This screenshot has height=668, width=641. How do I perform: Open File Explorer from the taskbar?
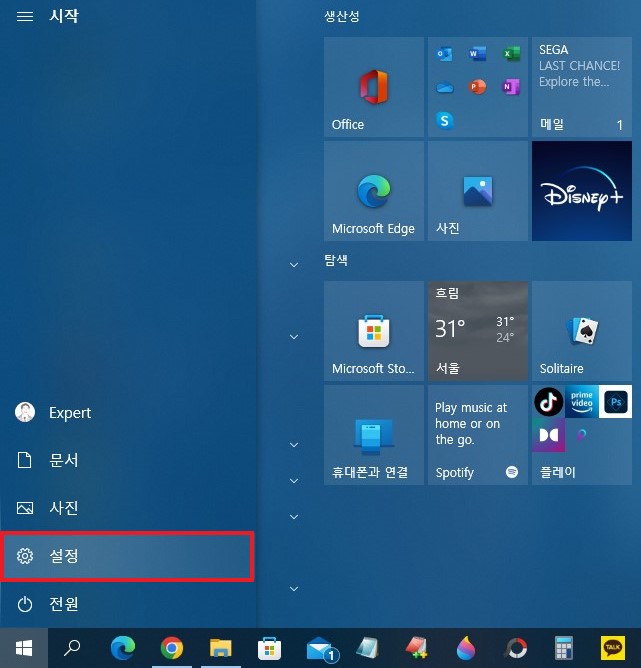(221, 648)
